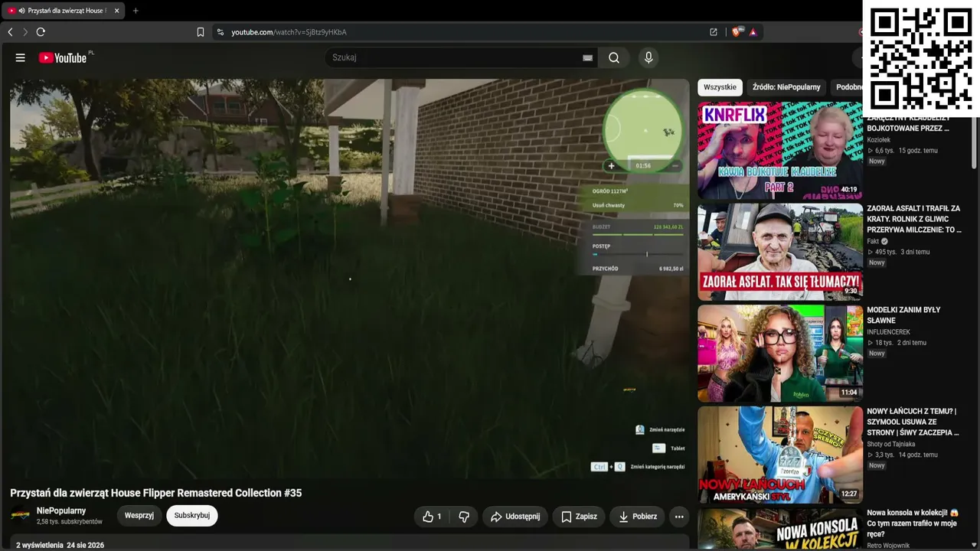Subscribe to NiePopularny with Subskrybuj
This screenshot has height=551, width=980.
[x=192, y=516]
